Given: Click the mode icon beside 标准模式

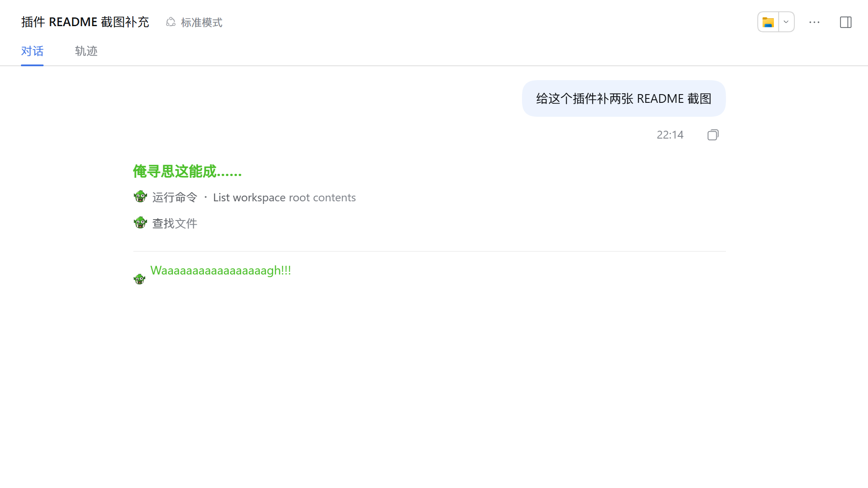Looking at the screenshot, I should (x=171, y=22).
